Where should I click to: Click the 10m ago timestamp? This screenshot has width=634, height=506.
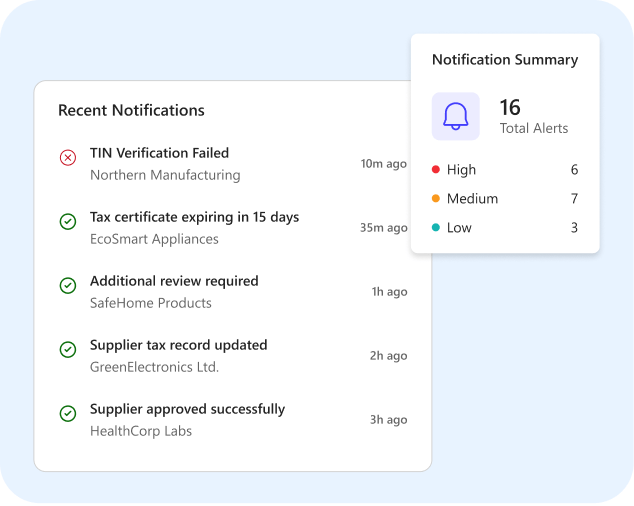coord(384,164)
